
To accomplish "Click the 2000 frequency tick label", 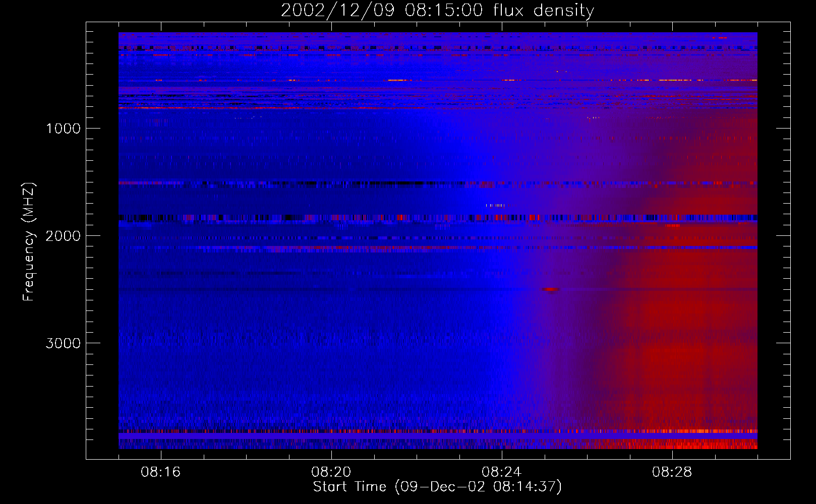I will click(63, 236).
